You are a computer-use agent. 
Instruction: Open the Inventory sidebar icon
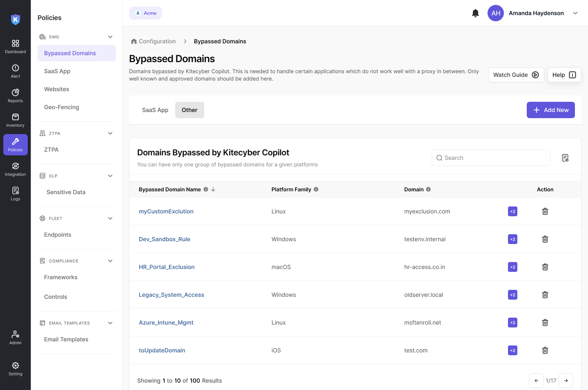tap(16, 120)
